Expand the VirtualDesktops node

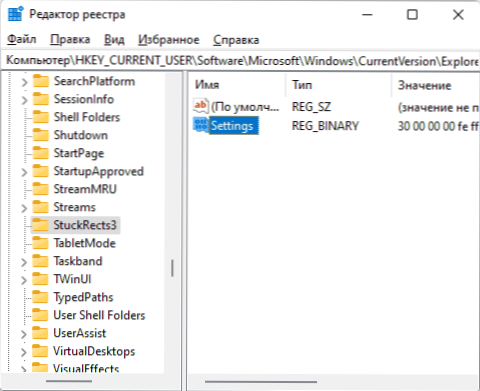point(24,352)
